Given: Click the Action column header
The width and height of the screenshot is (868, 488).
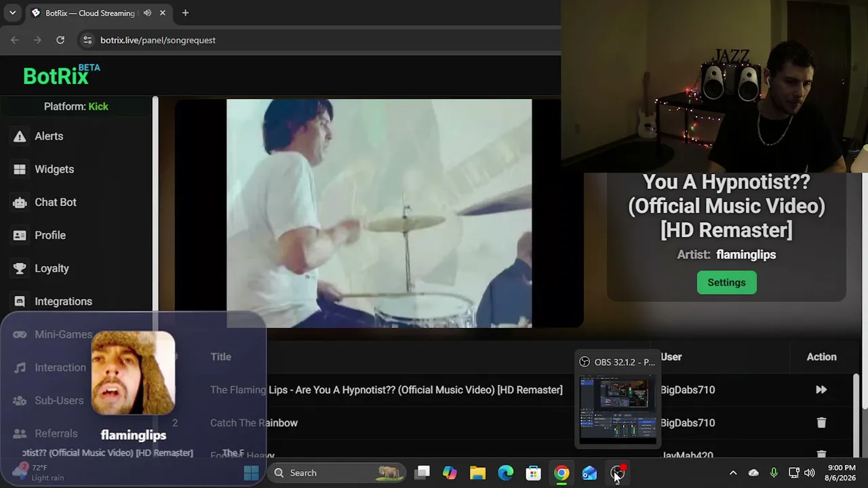Looking at the screenshot, I should 821,357.
